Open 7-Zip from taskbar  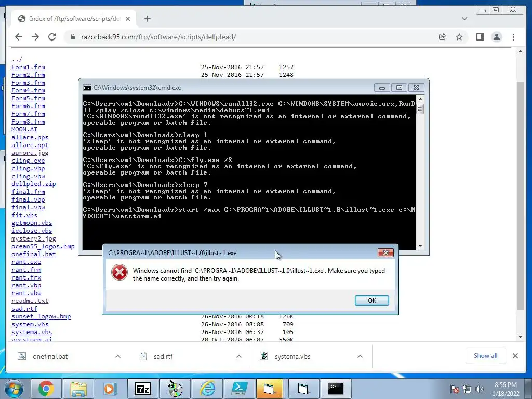coord(142,389)
